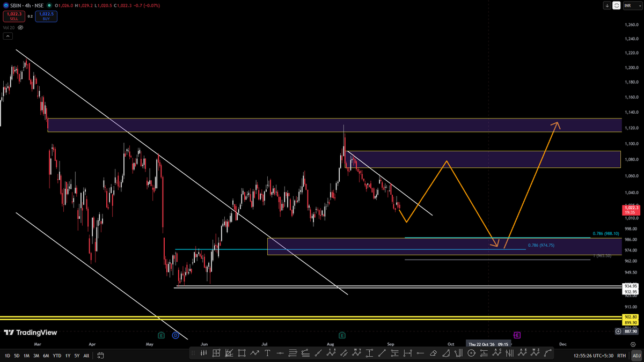Select the candlestick bars icon in bottom toolbar
Image resolution: width=644 pixels, height=362 pixels.
pos(204,353)
